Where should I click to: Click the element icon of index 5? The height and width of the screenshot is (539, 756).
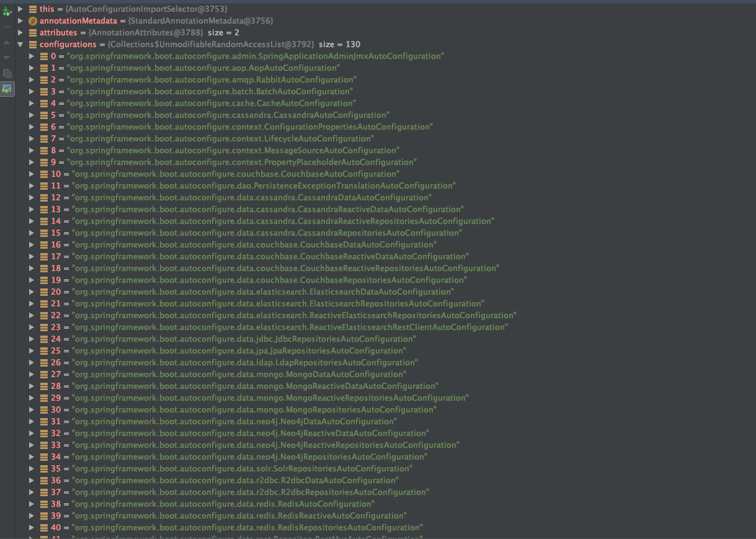point(44,115)
